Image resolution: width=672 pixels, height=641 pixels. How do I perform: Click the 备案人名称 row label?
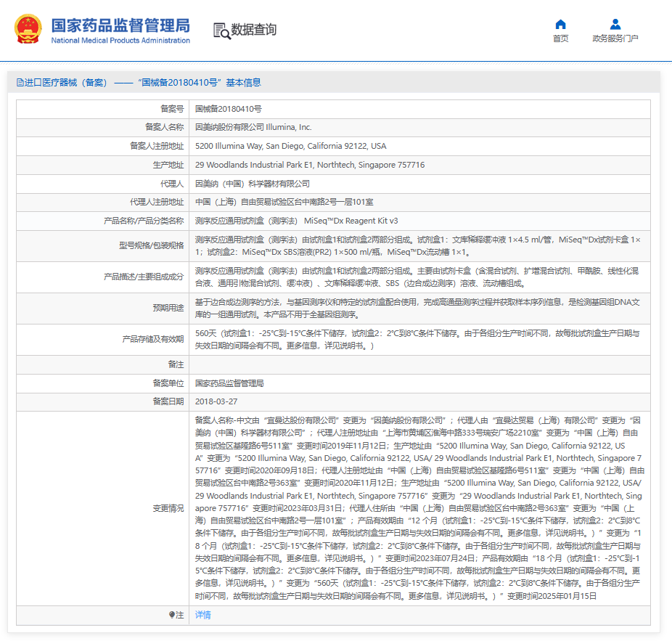[164, 127]
